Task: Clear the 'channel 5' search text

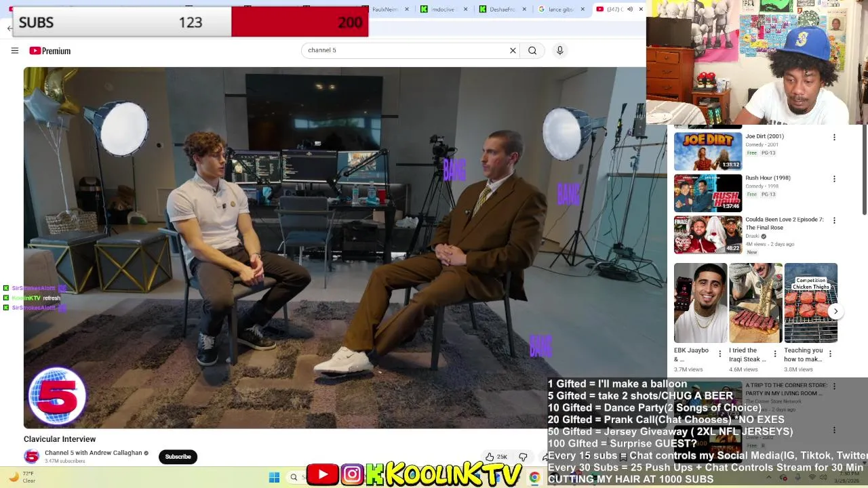Action: pyautogui.click(x=513, y=50)
